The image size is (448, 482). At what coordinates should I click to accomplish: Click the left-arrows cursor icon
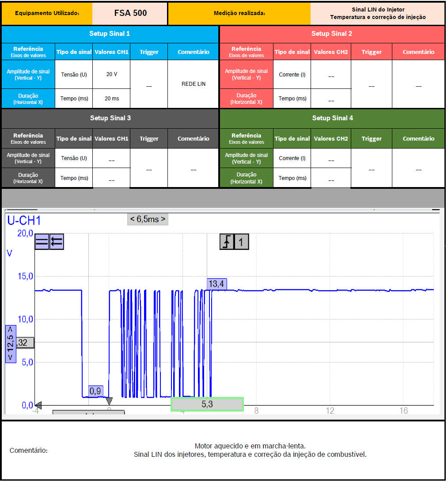tap(57, 242)
